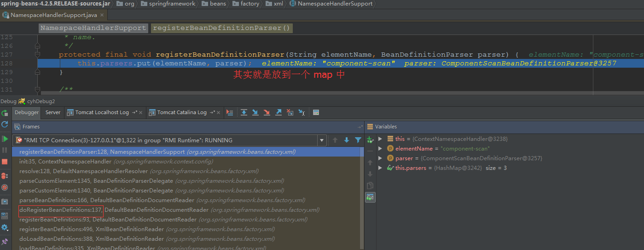The width and height of the screenshot is (644, 250).
Task: Open the Tomcat Catalina Log tab
Action: click(182, 112)
